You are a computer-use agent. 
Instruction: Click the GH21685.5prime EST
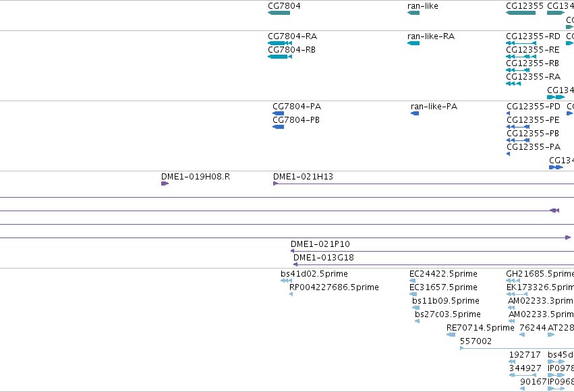tap(513, 281)
